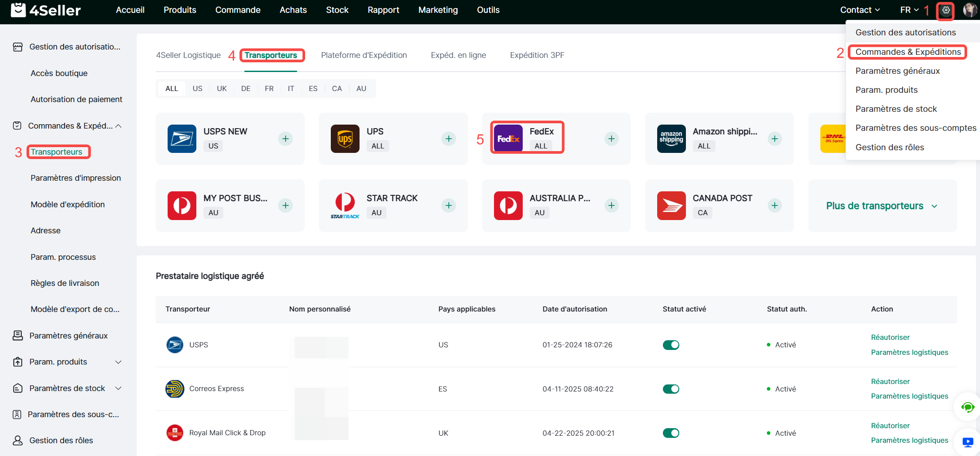Open the user profile avatar

(969, 10)
